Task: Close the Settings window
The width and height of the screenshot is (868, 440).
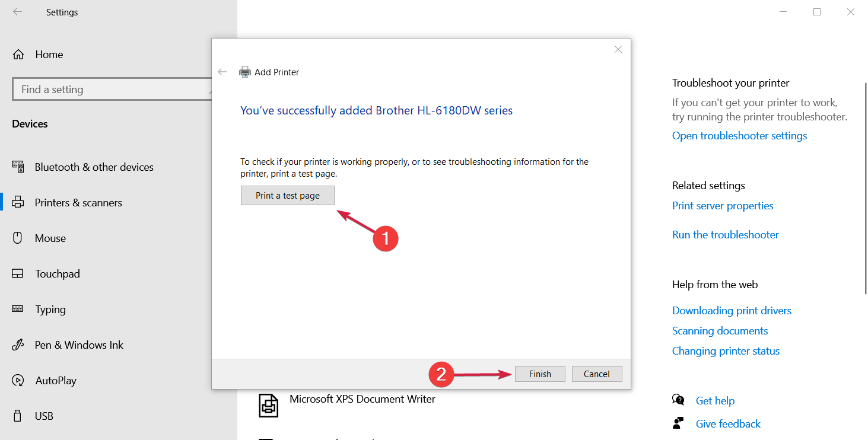Action: [x=851, y=12]
